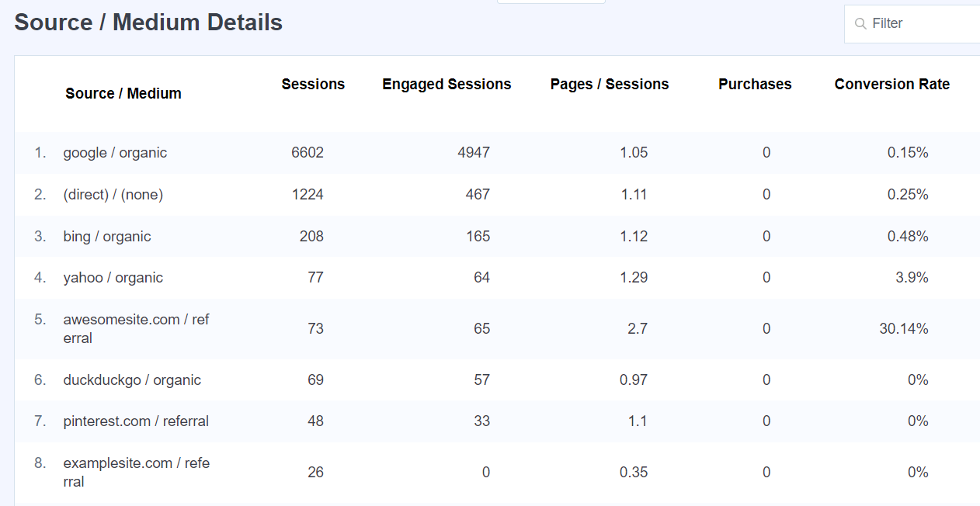Click the sessions value 6602 for google
980x506 pixels.
coord(307,152)
